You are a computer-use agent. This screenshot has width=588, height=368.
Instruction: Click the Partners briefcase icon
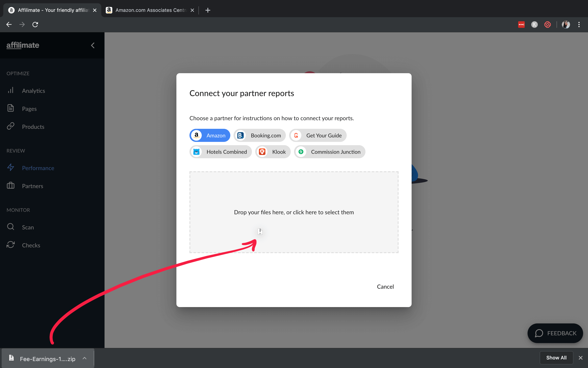(x=10, y=185)
